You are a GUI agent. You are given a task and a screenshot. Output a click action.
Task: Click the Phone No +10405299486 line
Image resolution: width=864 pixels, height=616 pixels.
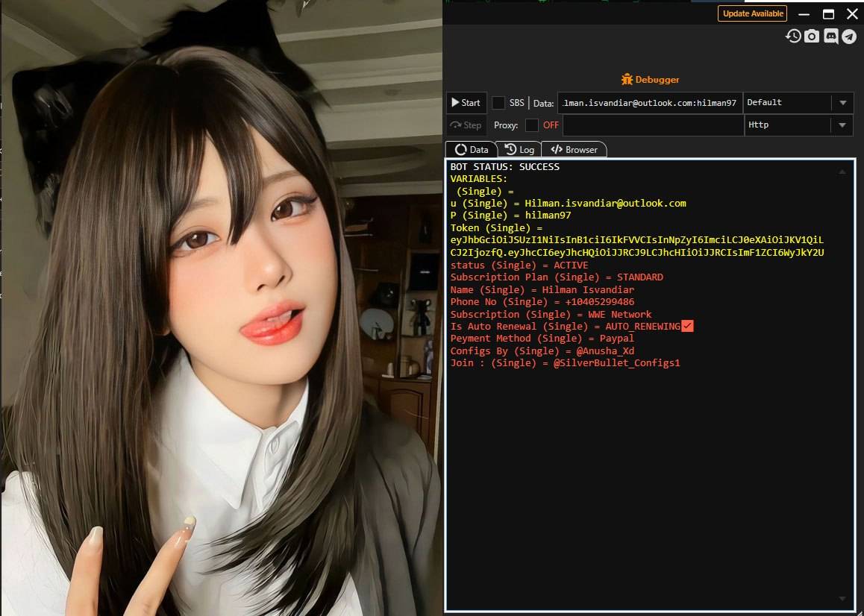tap(542, 302)
